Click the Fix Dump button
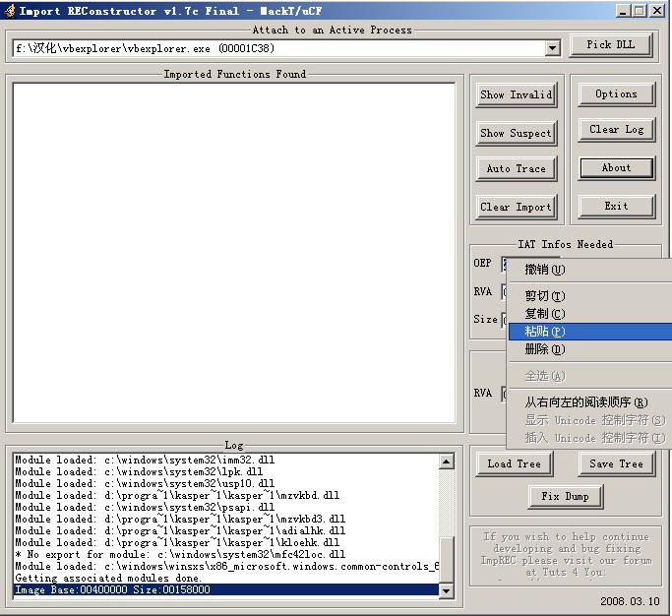Viewport: 672px width, 616px height. pyautogui.click(x=566, y=497)
